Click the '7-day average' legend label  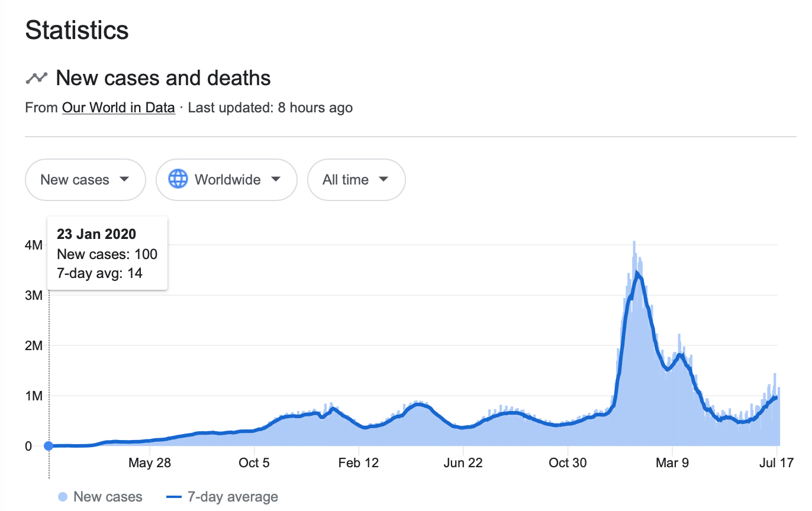233,497
